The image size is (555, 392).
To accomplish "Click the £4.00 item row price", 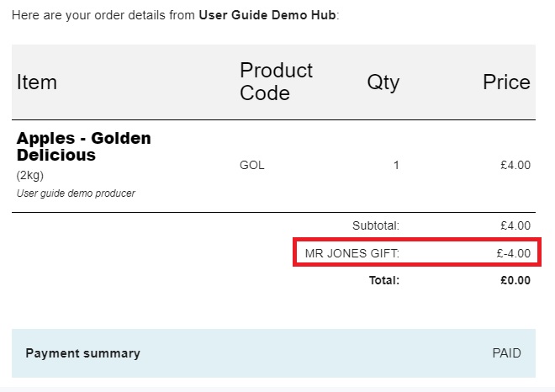I will (515, 165).
